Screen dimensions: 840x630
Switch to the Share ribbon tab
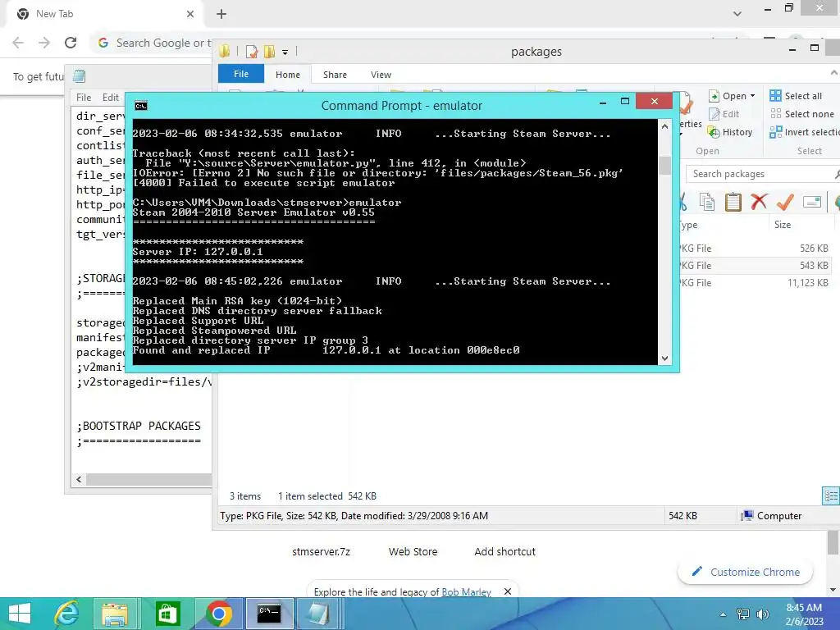[x=335, y=75]
